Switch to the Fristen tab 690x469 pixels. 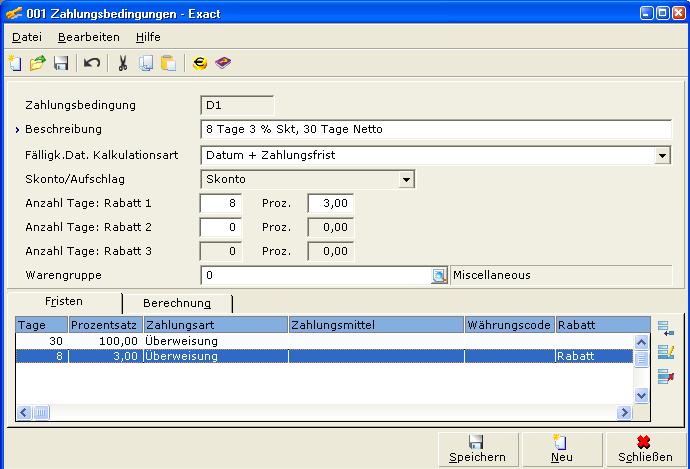click(64, 302)
